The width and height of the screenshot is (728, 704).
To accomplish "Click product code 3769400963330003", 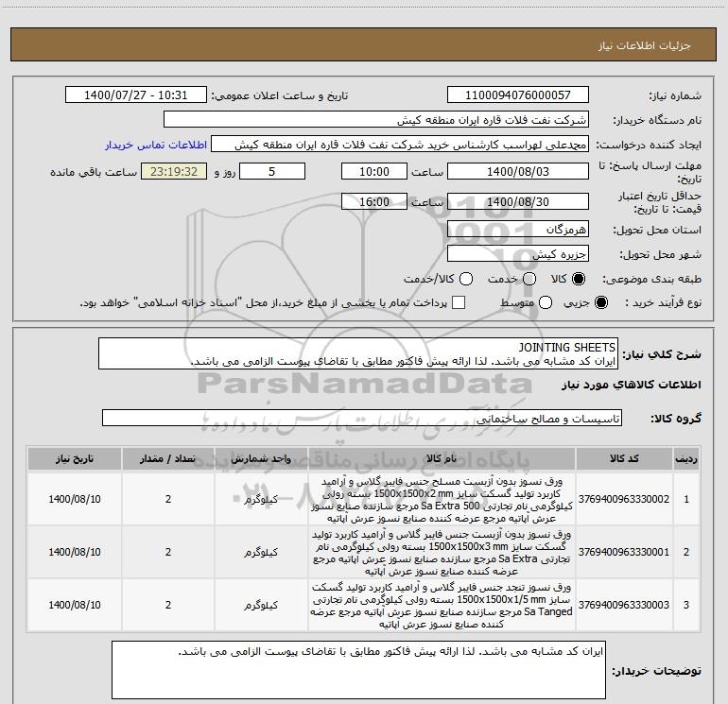I will 624,605.
